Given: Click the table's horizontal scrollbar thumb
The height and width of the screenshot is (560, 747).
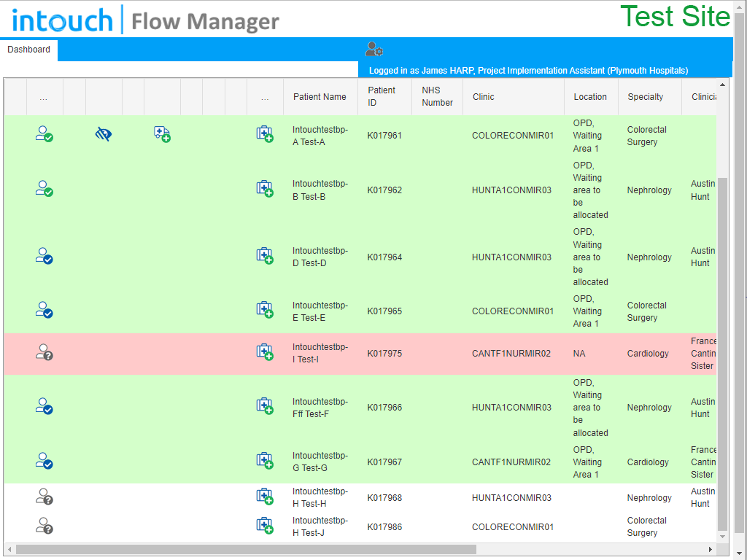Looking at the screenshot, I should pos(246,550).
